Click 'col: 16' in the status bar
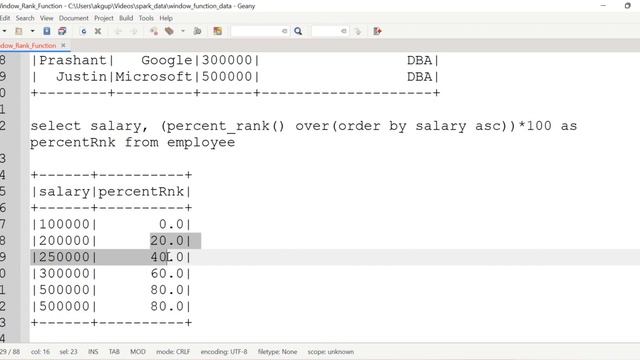 click(x=40, y=351)
